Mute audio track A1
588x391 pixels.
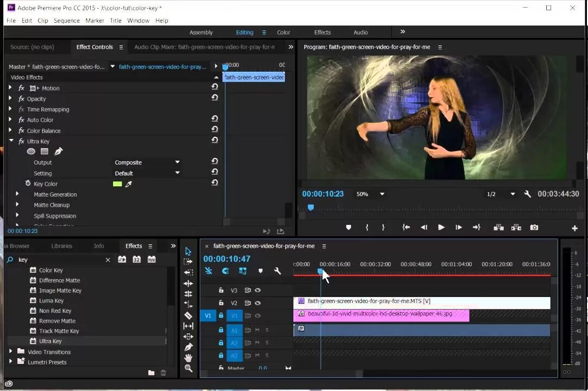coord(257,330)
